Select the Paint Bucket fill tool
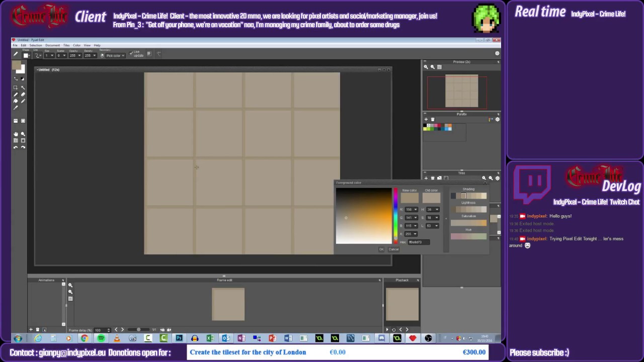644x362 pixels. (16, 101)
